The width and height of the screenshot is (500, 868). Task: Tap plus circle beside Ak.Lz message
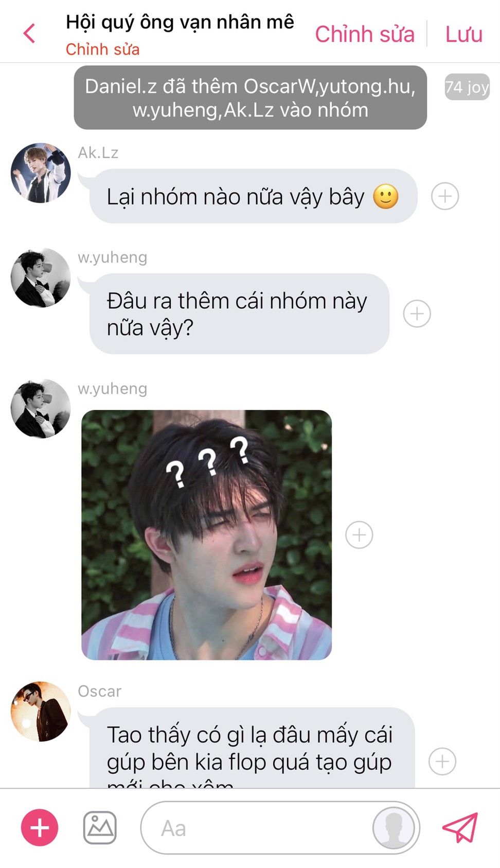point(445,196)
